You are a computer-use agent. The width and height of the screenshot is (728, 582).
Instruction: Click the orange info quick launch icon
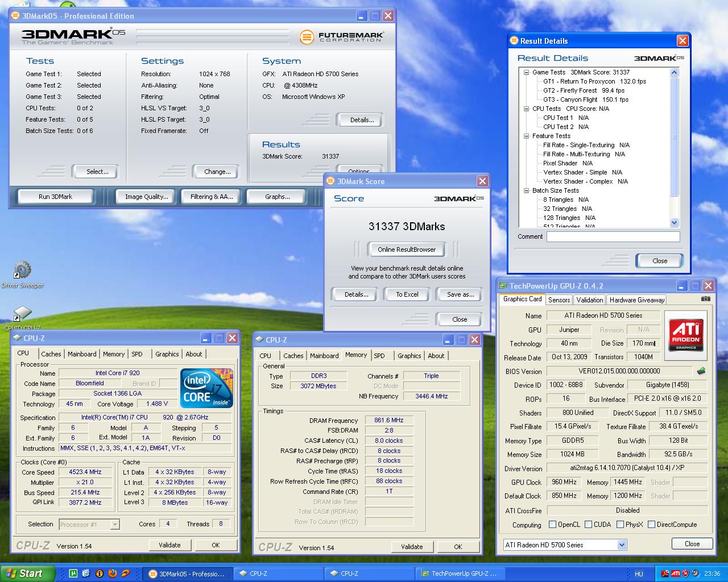pyautogui.click(x=100, y=573)
